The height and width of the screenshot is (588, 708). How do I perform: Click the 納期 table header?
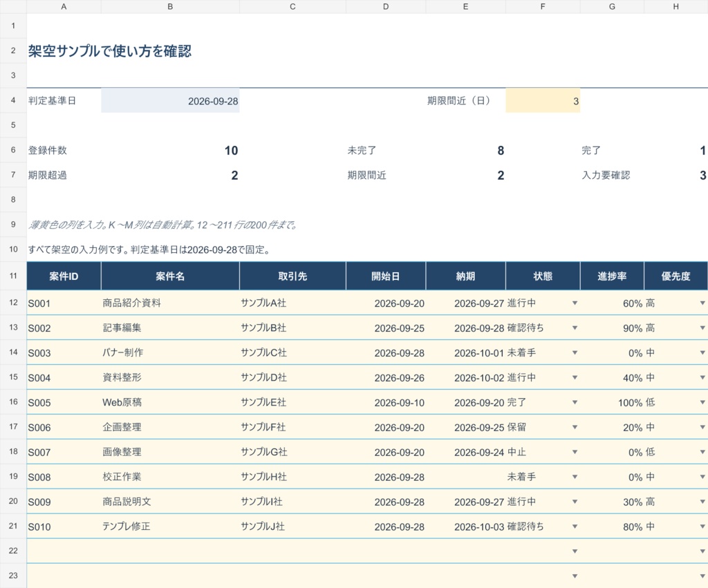(465, 276)
